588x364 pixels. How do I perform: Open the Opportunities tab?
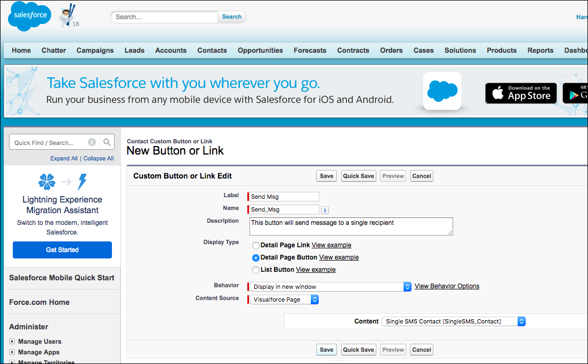click(260, 50)
